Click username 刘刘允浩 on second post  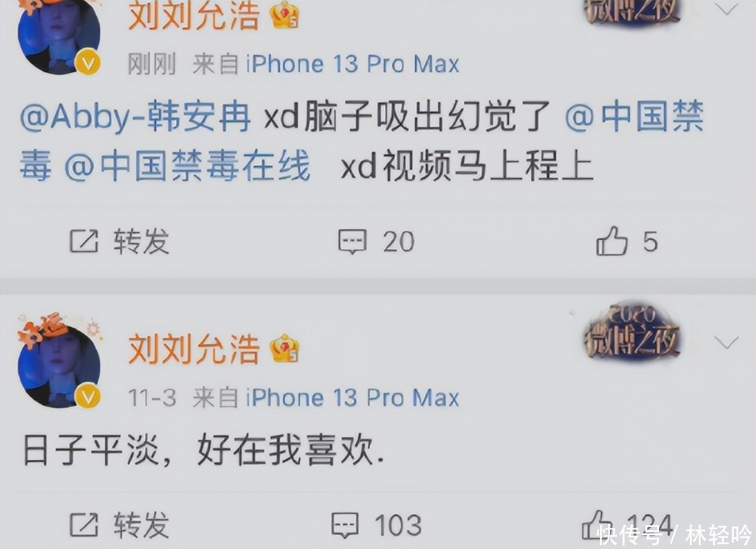coord(194,349)
